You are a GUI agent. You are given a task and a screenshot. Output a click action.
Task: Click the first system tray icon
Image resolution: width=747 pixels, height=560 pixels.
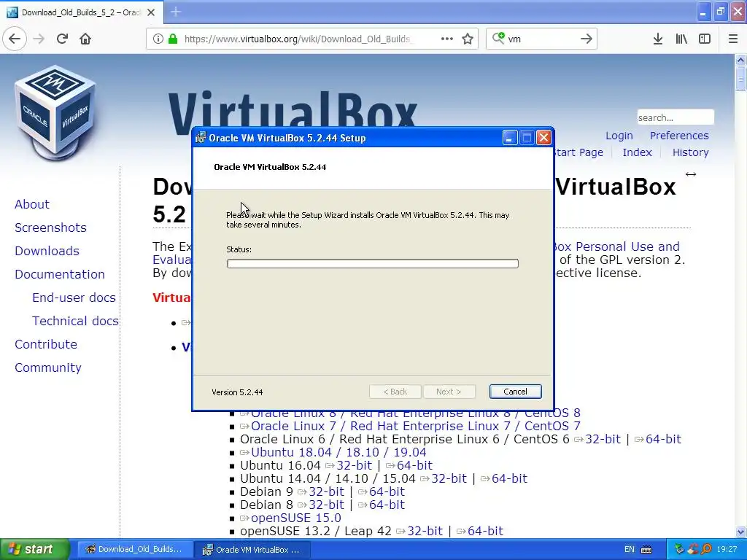(x=680, y=550)
